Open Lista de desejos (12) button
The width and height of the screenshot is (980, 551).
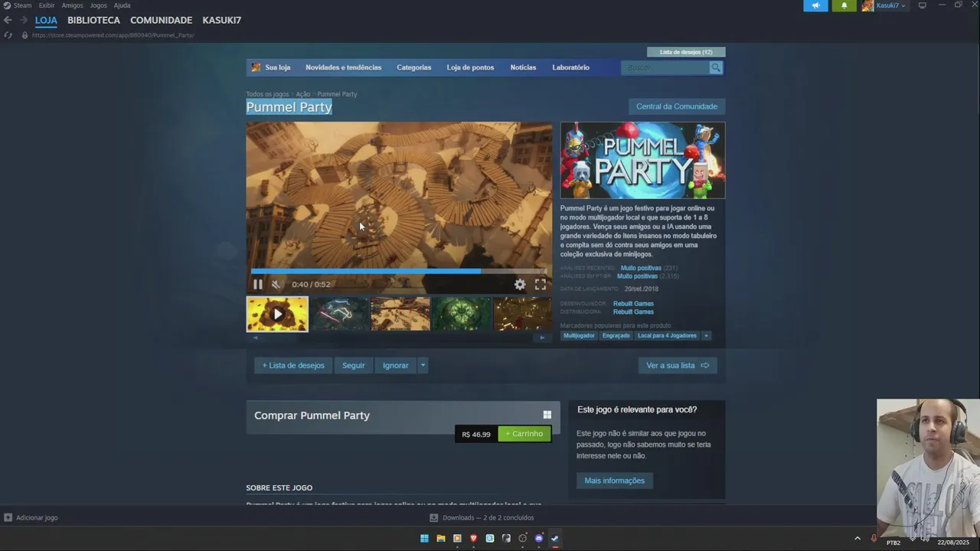coord(686,52)
